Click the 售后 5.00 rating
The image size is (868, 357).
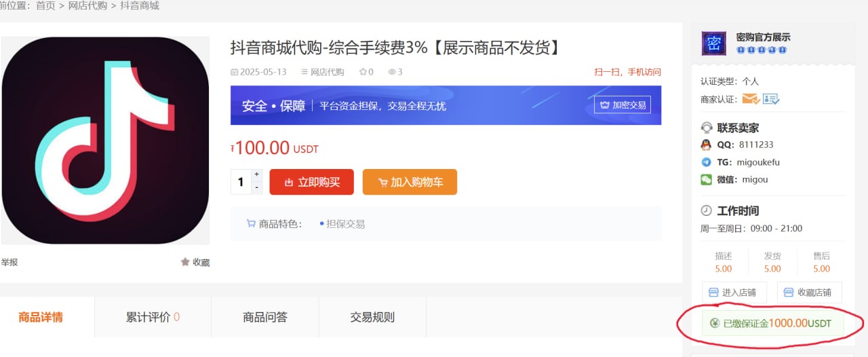pos(821,262)
